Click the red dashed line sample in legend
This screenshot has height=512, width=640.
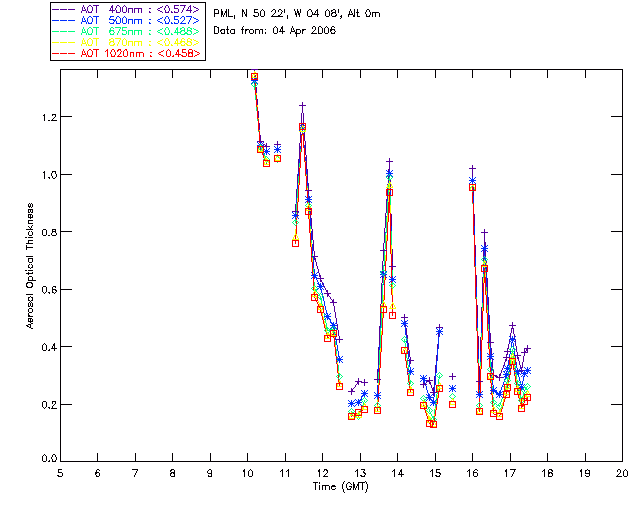point(64,53)
